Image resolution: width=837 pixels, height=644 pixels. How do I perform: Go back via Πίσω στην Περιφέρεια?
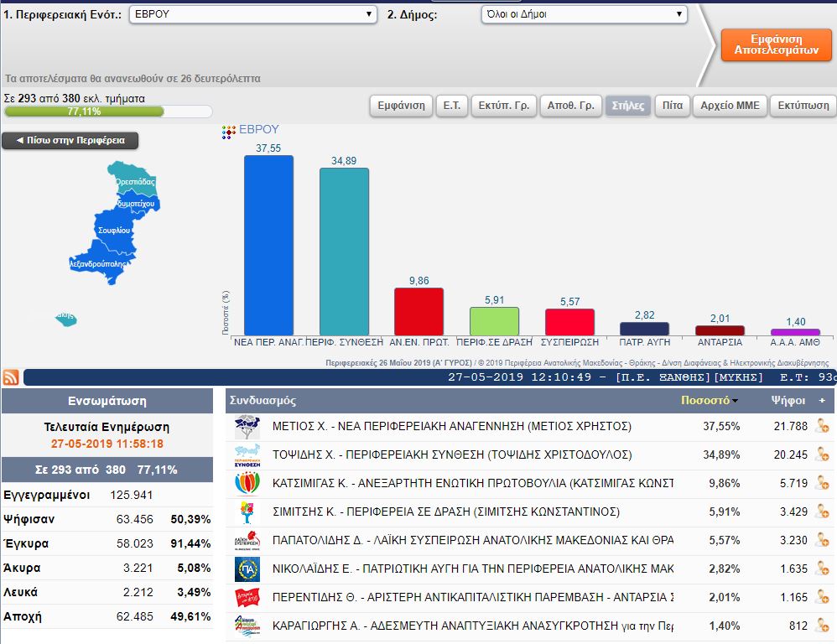click(70, 141)
